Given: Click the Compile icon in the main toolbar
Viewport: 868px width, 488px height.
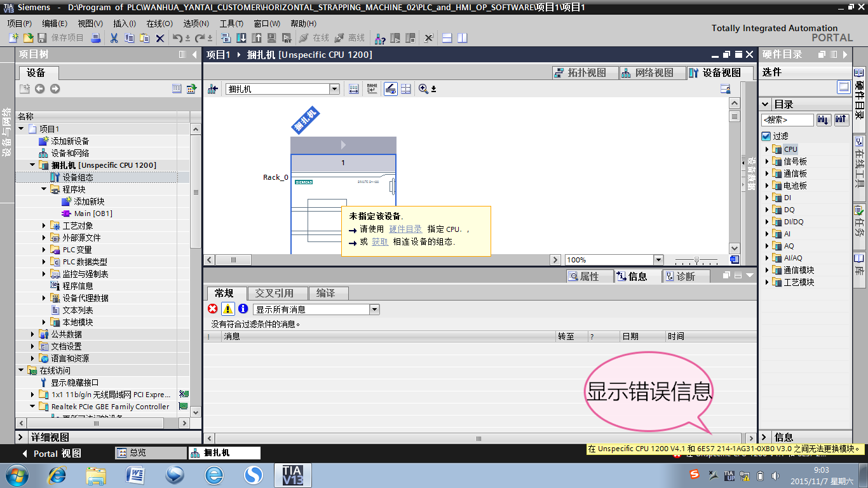Looking at the screenshot, I should (227, 38).
